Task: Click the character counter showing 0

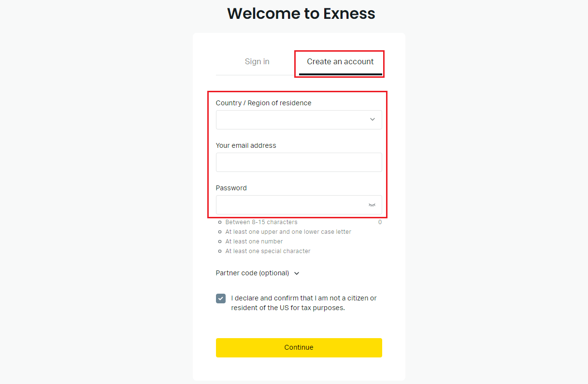Action: tap(380, 222)
